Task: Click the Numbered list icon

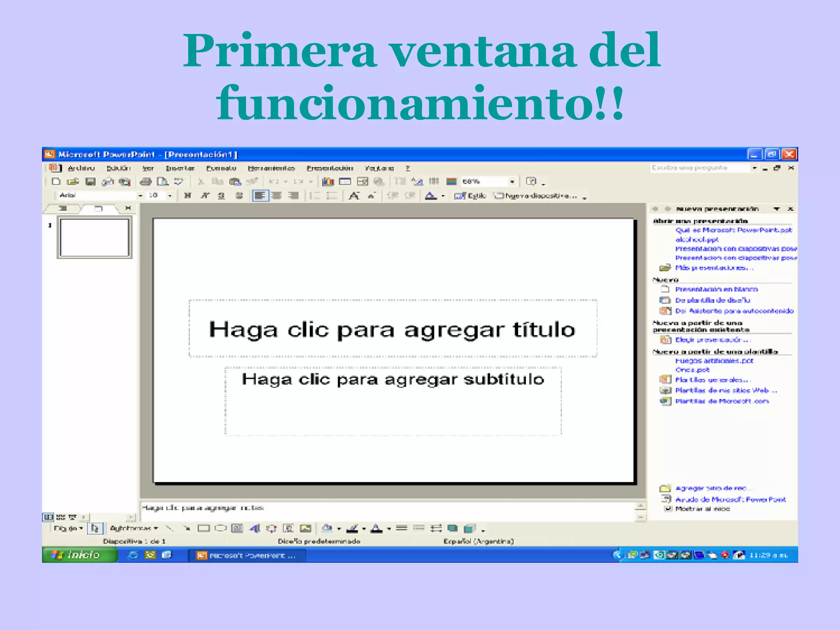Action: tap(315, 196)
